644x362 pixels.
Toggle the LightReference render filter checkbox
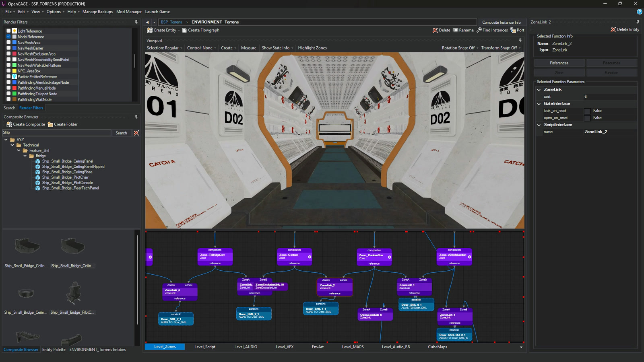(x=8, y=31)
